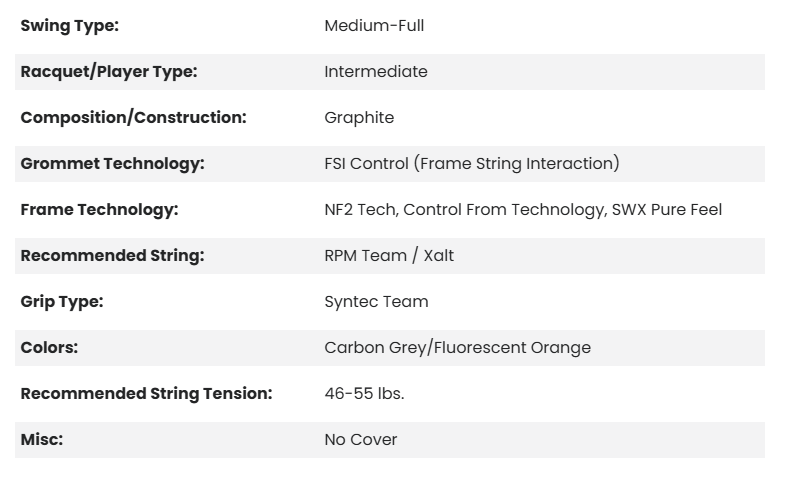Click the Recommended String Tension label
794x500 pixels.
pos(146,394)
